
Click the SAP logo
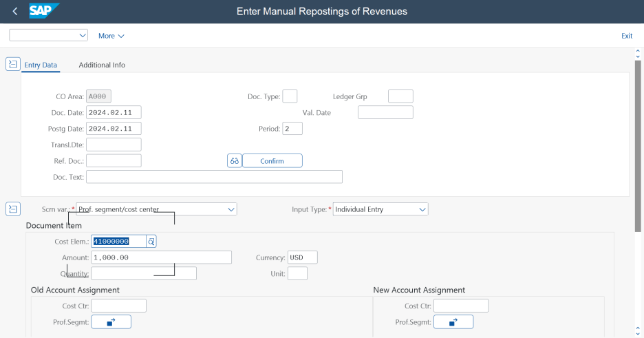pyautogui.click(x=44, y=11)
